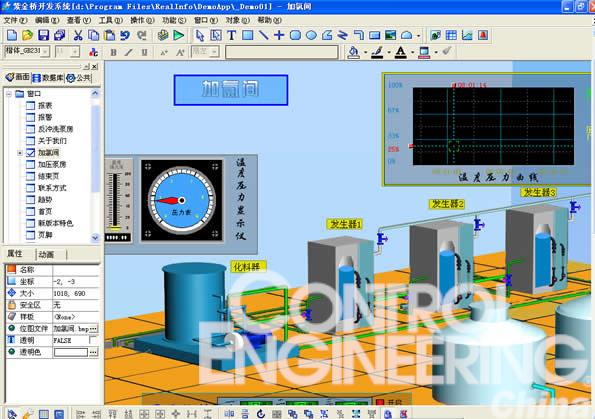
Task: Select the polyline zigzag tool
Action: point(343,35)
